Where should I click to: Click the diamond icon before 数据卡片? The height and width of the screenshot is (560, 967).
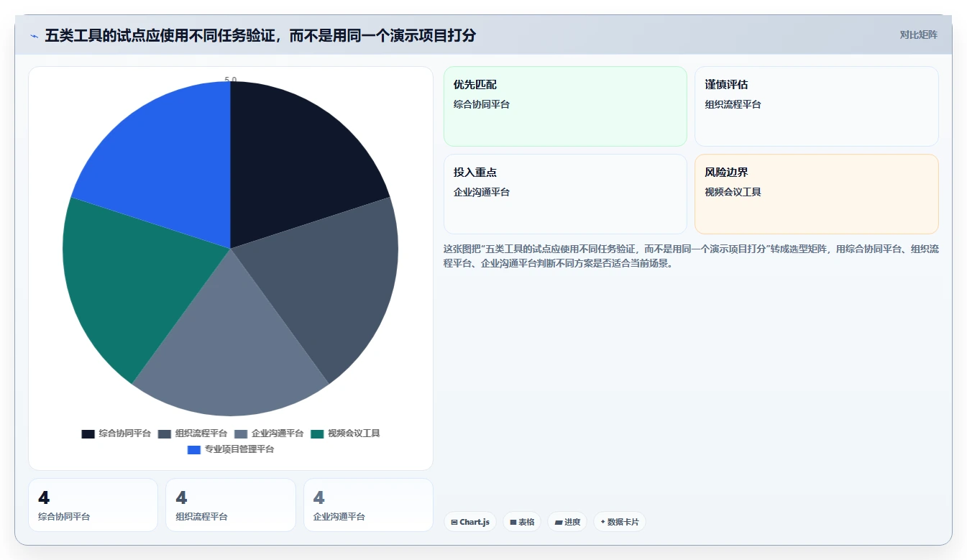tap(602, 522)
